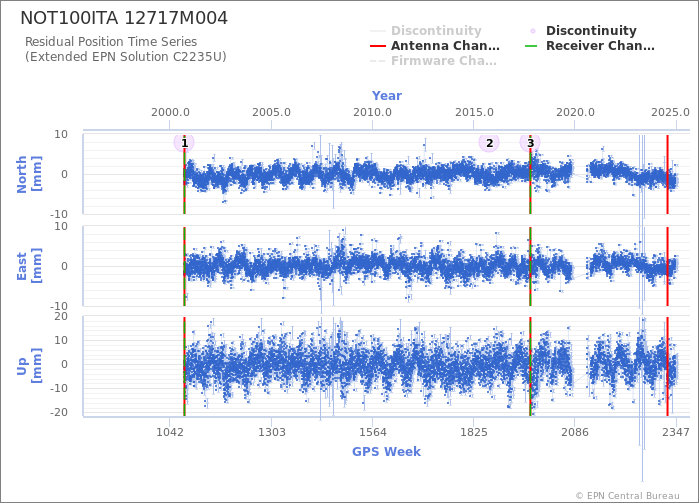
Task: Click the East [mm] axis label
Action: [x=29, y=267]
